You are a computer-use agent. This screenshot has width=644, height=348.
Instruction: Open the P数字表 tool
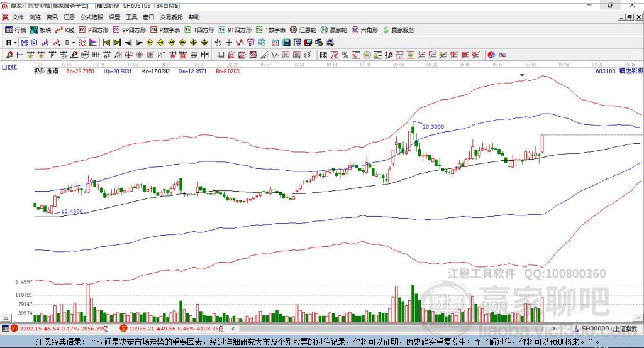(x=165, y=30)
